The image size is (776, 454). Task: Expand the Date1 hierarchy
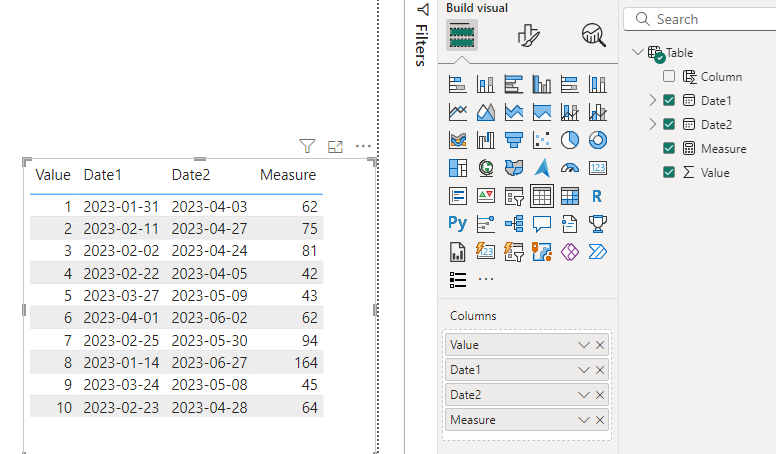tap(653, 100)
